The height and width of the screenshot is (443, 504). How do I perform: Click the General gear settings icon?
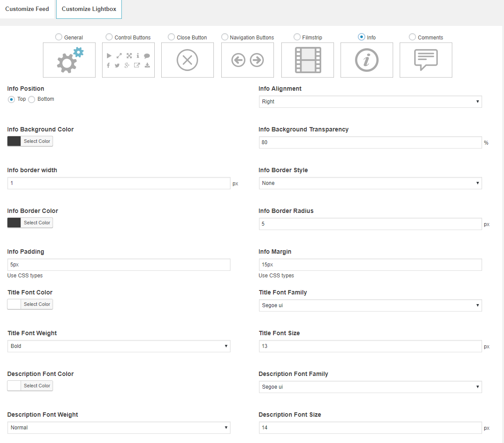coord(69,60)
